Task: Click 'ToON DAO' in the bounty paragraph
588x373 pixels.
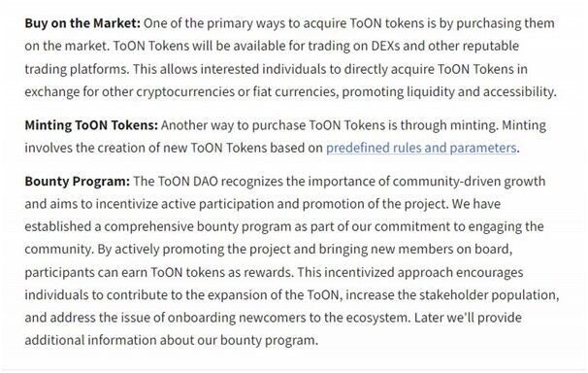Action: [187, 182]
